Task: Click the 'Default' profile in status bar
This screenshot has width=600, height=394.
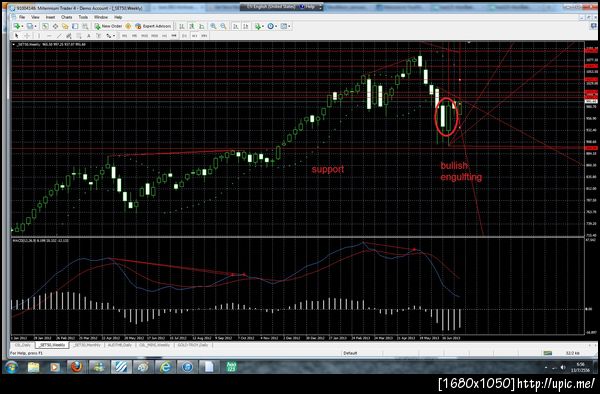Action: (350, 353)
